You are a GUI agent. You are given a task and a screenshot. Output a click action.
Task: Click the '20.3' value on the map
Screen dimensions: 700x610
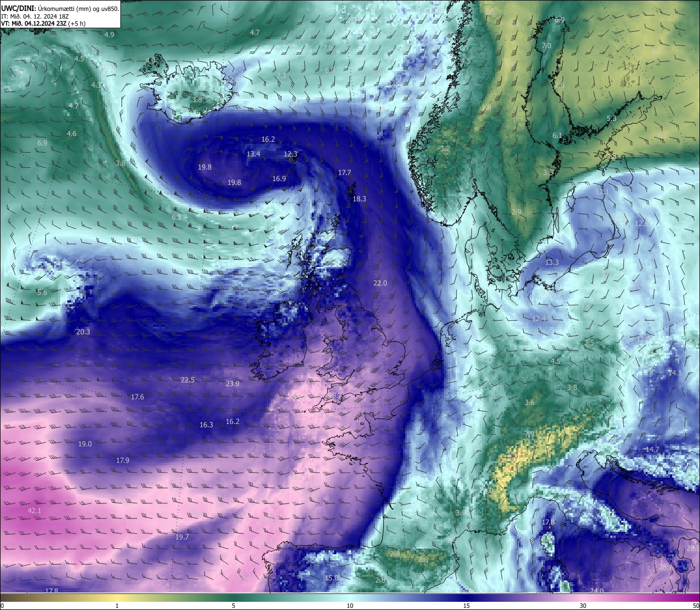pos(83,332)
